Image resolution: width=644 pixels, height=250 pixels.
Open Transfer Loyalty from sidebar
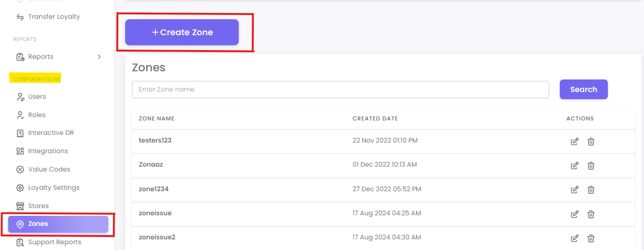[x=54, y=17]
